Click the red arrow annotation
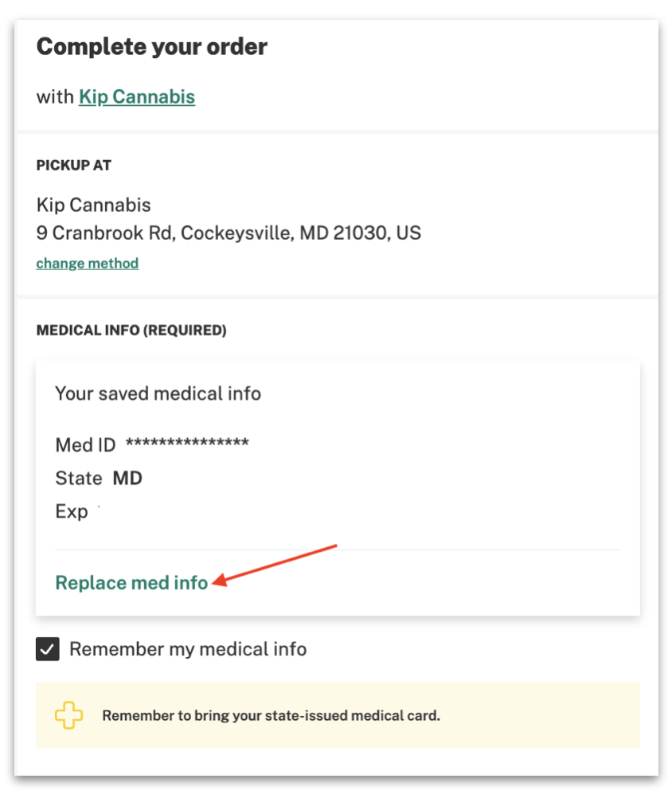The width and height of the screenshot is (672, 798). point(275,565)
